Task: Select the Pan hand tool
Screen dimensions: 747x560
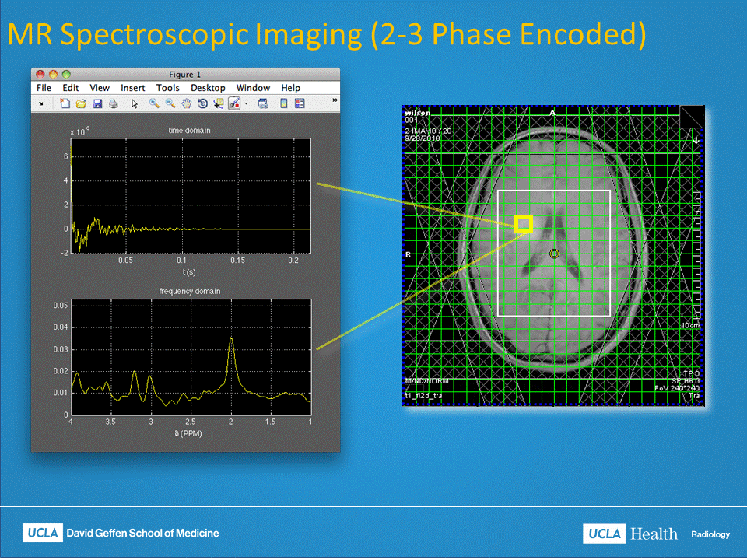Action: pyautogui.click(x=186, y=103)
